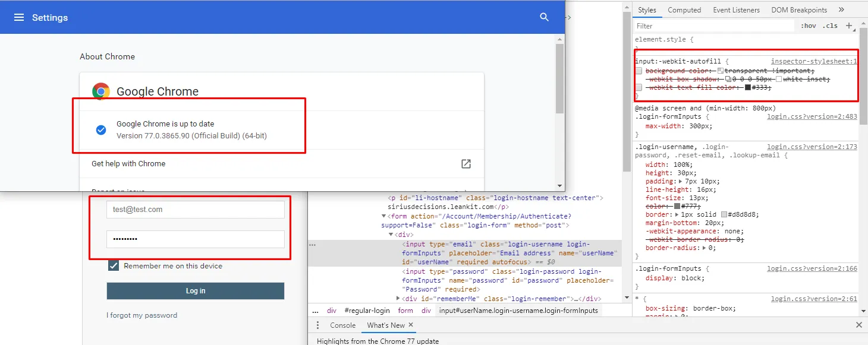Expand the padding shorthand property
The image size is (868, 345).
click(680, 181)
